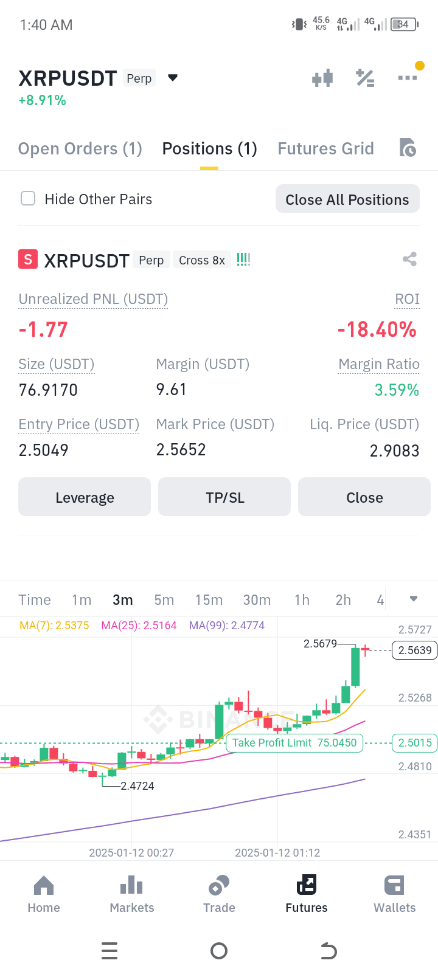Open the Markets tab icon
The image size is (438, 980).
pos(131,885)
